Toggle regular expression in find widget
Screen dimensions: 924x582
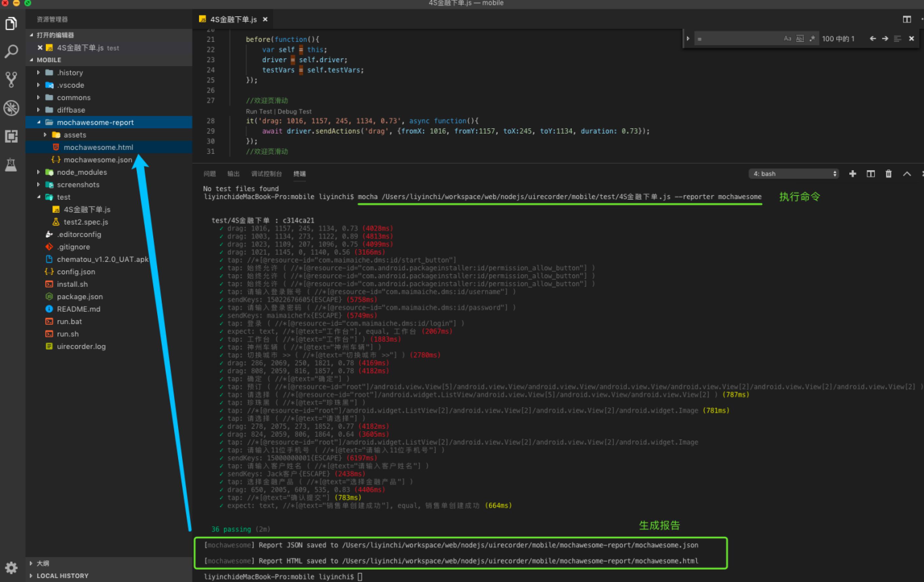click(812, 39)
